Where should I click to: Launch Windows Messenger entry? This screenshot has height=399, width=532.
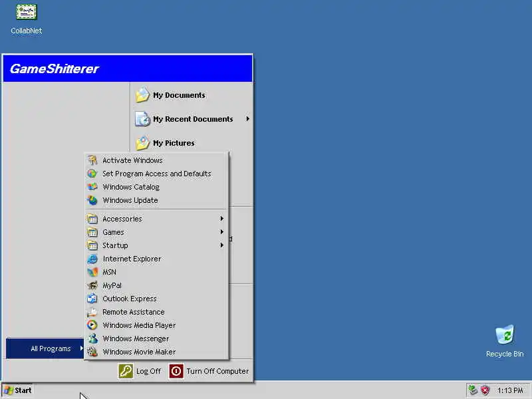[x=156, y=338]
